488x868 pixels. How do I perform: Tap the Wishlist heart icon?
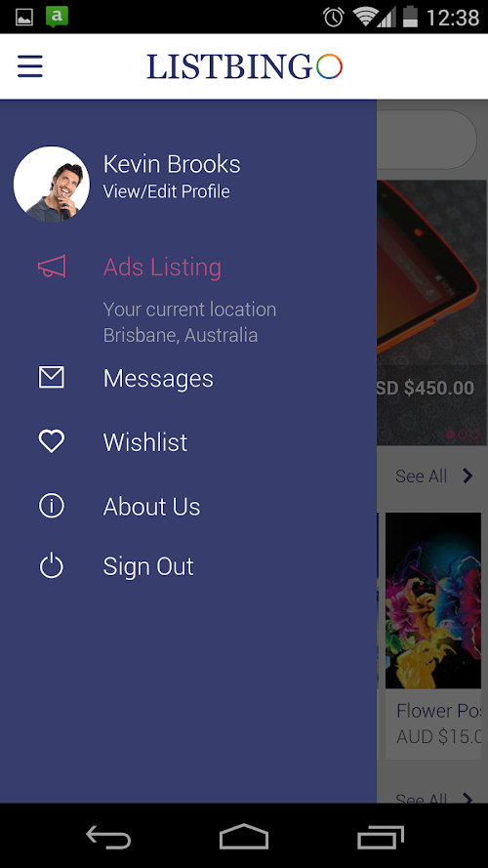pyautogui.click(x=52, y=441)
